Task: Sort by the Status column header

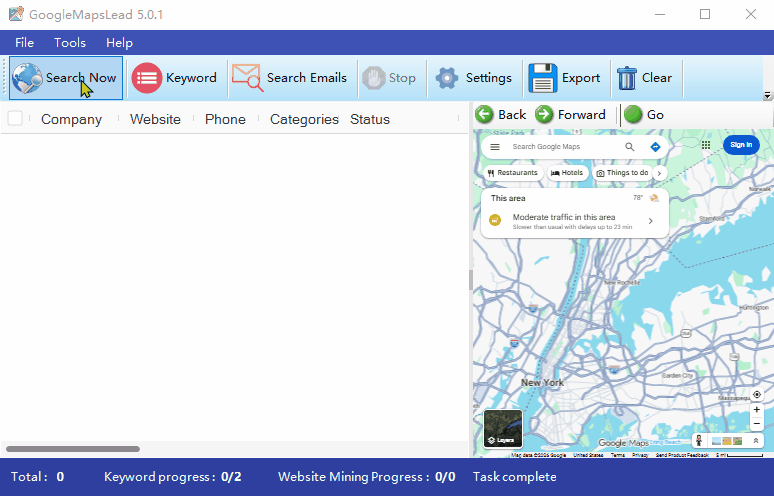Action: click(x=370, y=119)
